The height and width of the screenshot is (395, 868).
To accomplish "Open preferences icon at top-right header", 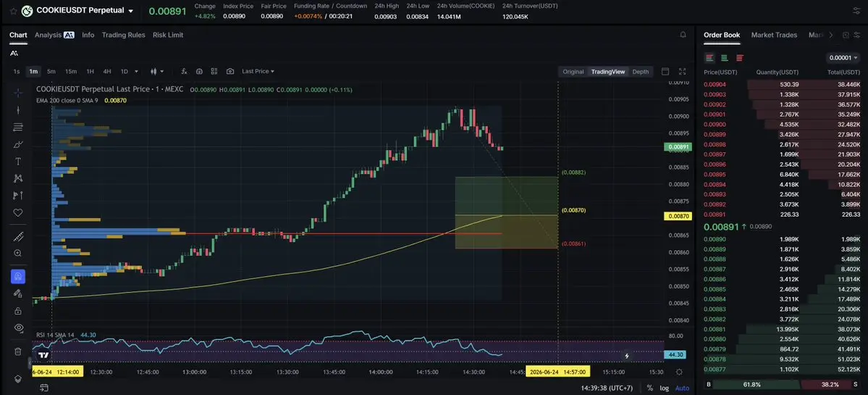I will (856, 11).
